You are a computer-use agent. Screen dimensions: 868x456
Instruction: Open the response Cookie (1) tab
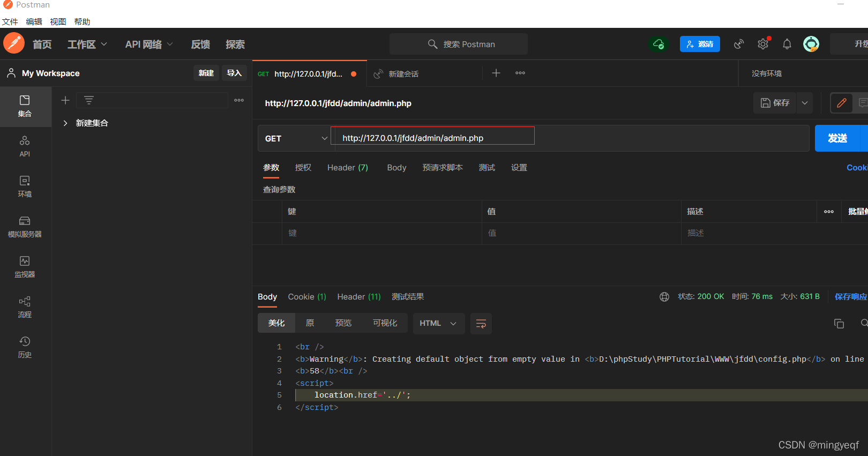tap(307, 297)
